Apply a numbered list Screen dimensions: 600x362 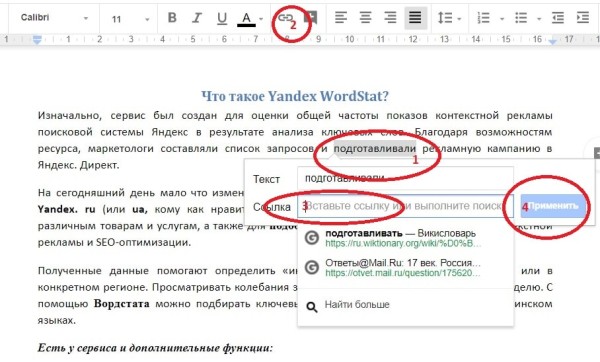tap(484, 18)
